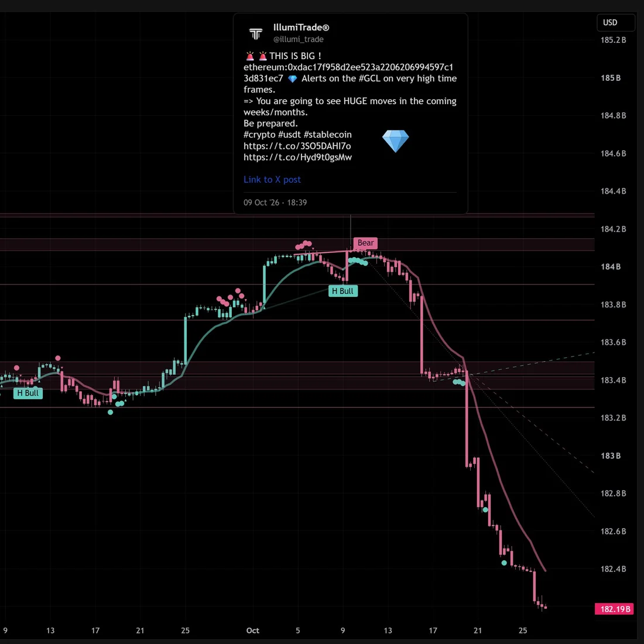This screenshot has height=644, width=644.
Task: Click the 184 B price axis label
Action: click(x=610, y=267)
